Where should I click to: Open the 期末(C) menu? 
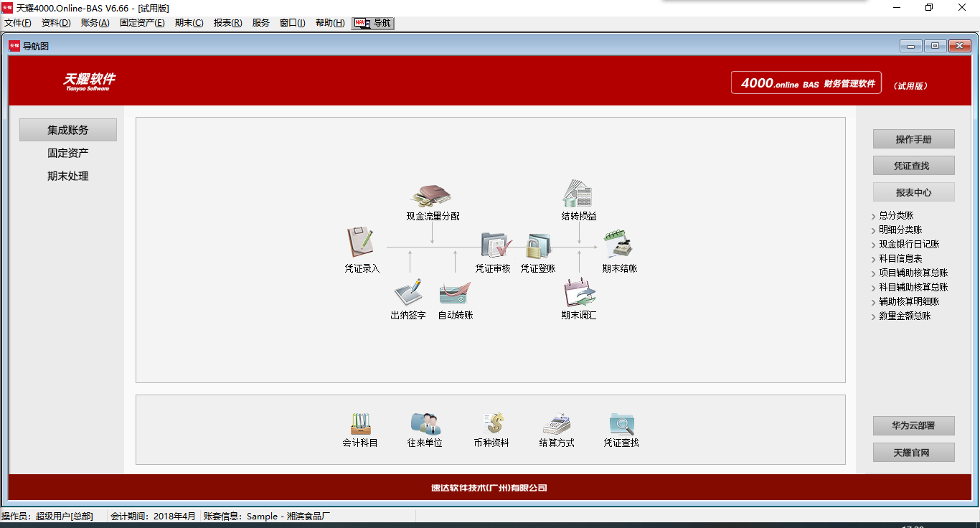click(189, 23)
